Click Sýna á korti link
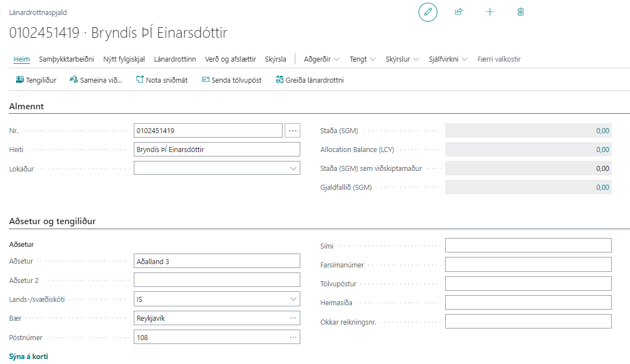 pos(29,356)
